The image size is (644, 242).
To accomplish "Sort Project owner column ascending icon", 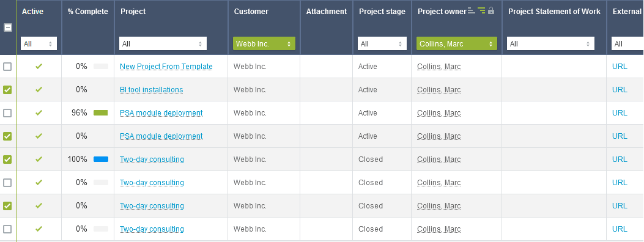I will [x=472, y=11].
